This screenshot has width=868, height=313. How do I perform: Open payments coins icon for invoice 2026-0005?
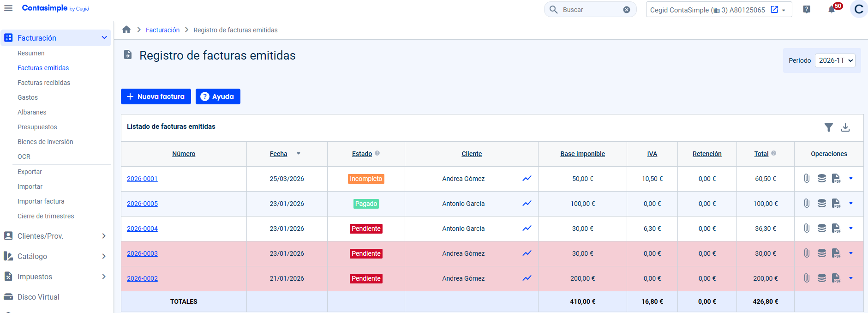[821, 204]
